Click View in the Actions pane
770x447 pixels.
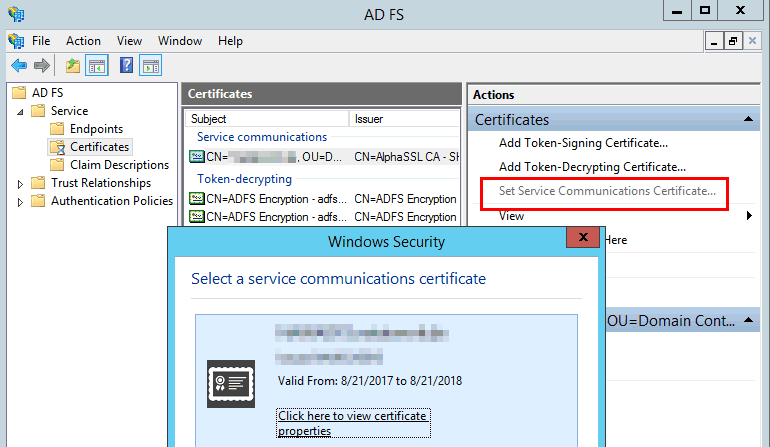pyautogui.click(x=511, y=216)
